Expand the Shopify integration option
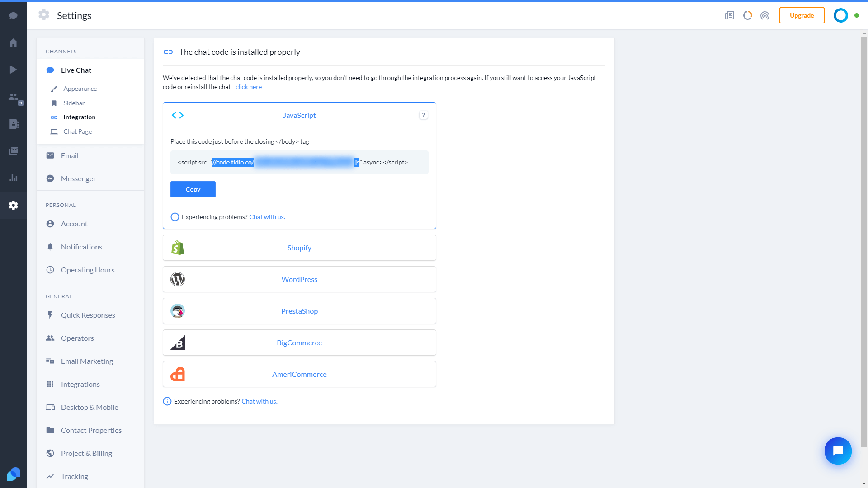 click(299, 247)
